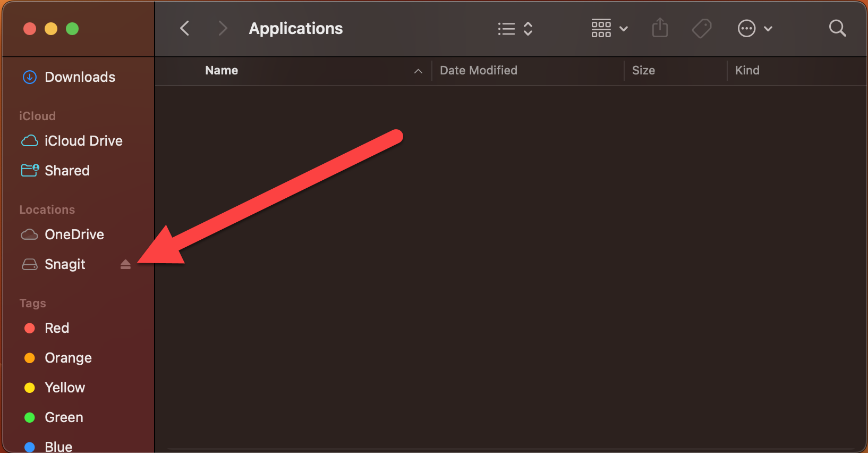The height and width of the screenshot is (453, 868).
Task: Sort by Size column header
Action: tap(643, 71)
